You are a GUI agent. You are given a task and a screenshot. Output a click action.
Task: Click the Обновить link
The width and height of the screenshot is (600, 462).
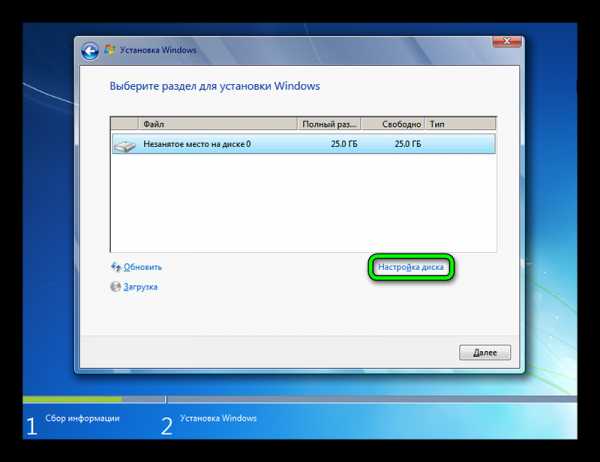(142, 267)
